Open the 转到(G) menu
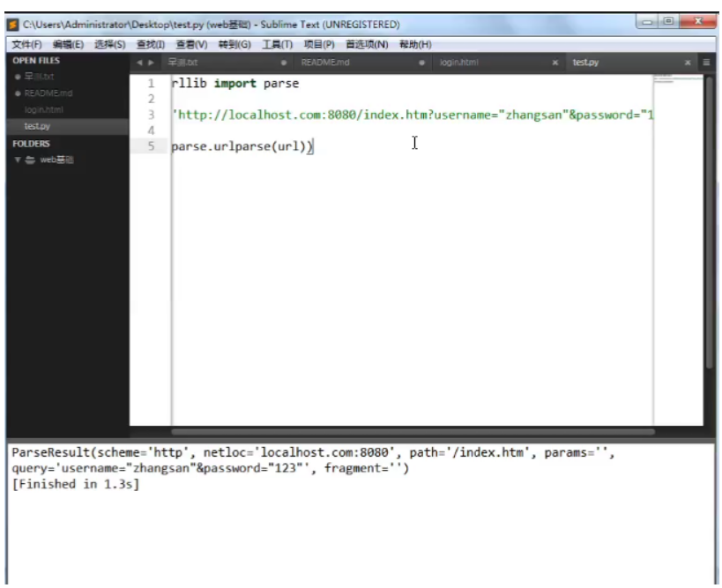The image size is (722, 588). (x=234, y=44)
